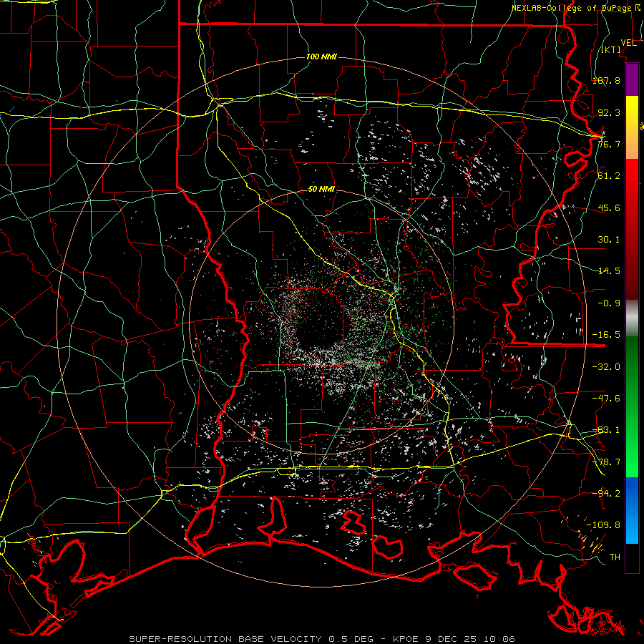Image resolution: width=644 pixels, height=644 pixels.
Task: Select the -16.5 velocity scale value
Action: pos(606,335)
